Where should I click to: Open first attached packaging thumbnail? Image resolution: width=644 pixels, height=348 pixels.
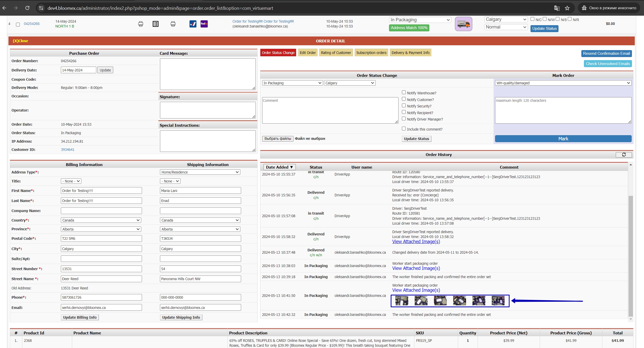pos(402,300)
